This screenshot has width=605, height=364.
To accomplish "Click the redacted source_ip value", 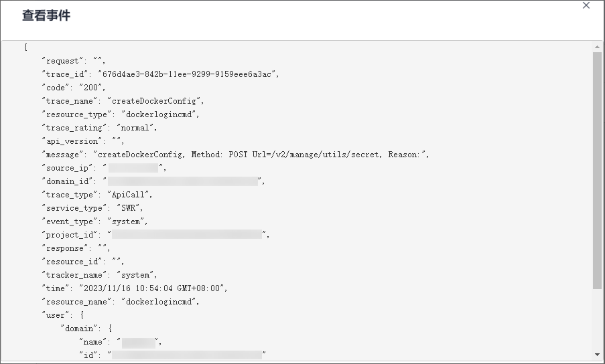I will (x=133, y=168).
